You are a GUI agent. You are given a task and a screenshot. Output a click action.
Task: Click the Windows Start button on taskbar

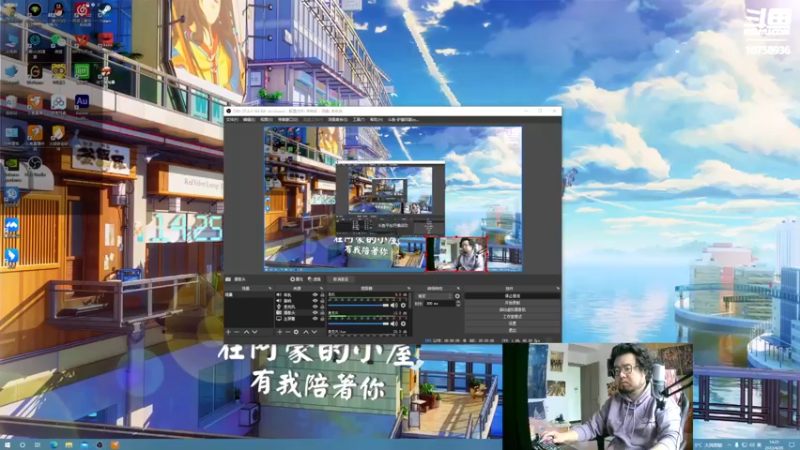[7, 445]
